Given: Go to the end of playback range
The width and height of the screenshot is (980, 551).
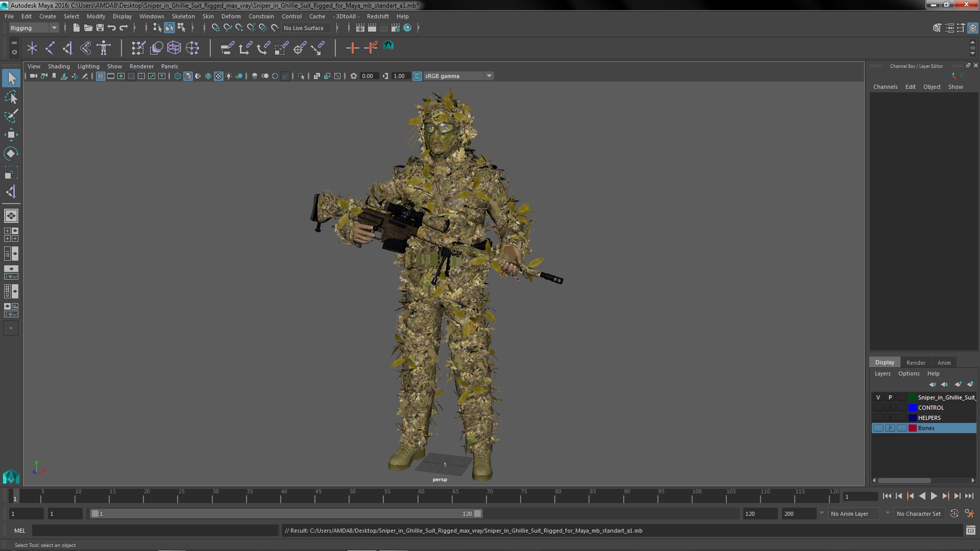Looking at the screenshot, I should [969, 496].
